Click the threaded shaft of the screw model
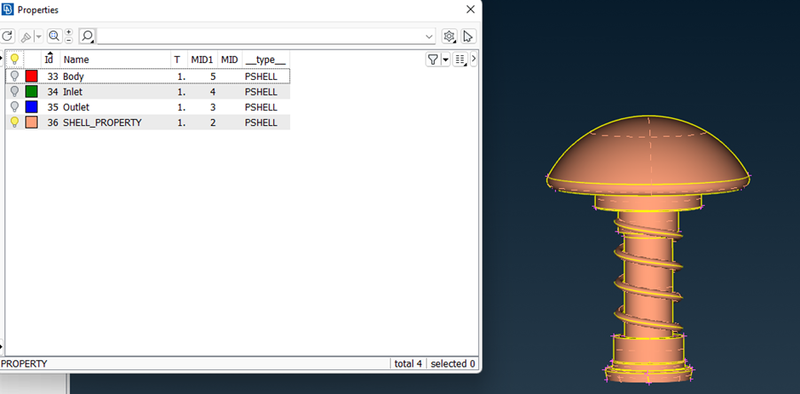800x394 pixels. 648,273
